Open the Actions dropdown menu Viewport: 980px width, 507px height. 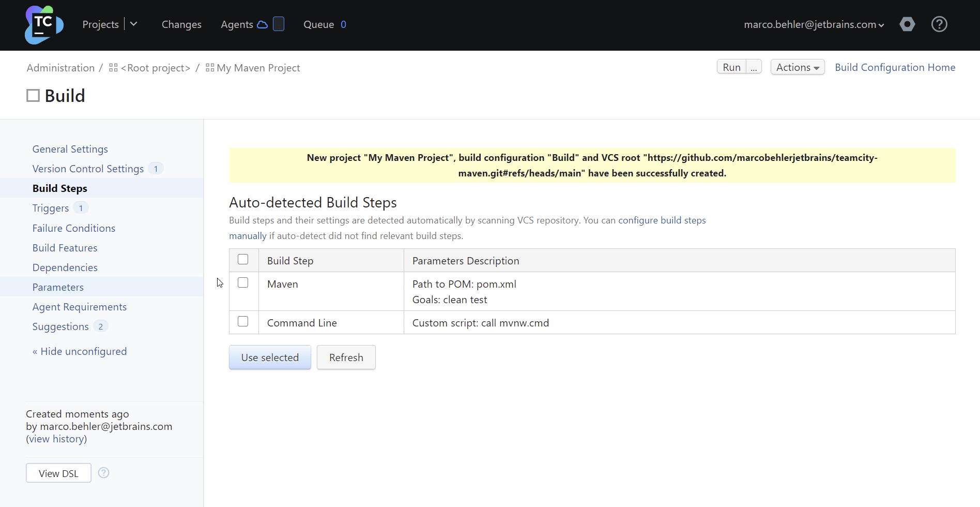pyautogui.click(x=797, y=67)
